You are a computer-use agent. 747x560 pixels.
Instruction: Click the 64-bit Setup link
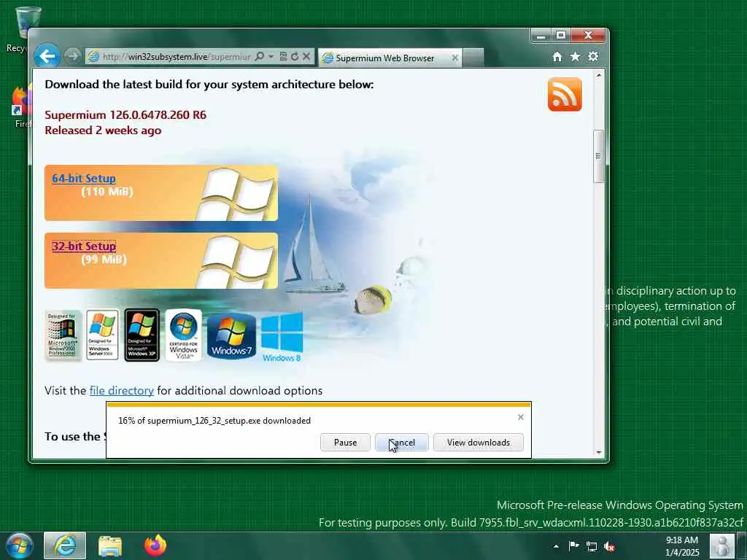84,179
